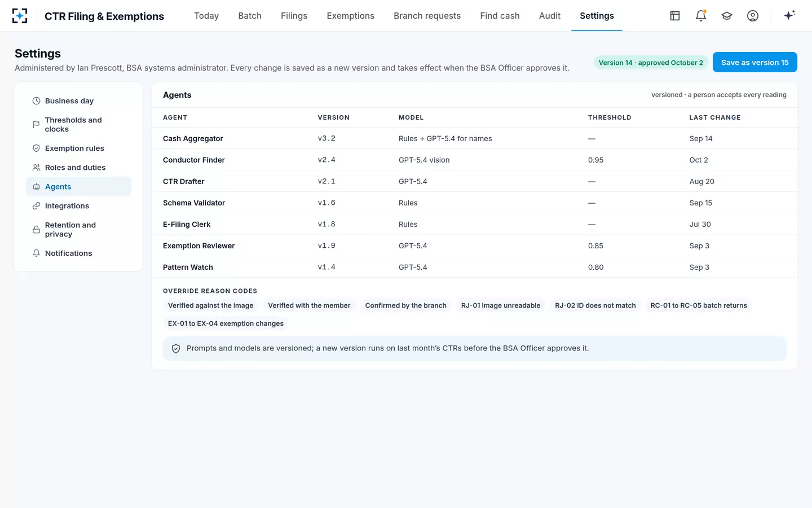Open the graduation cap training icon
Viewport: 812px width, 508px height.
727,16
